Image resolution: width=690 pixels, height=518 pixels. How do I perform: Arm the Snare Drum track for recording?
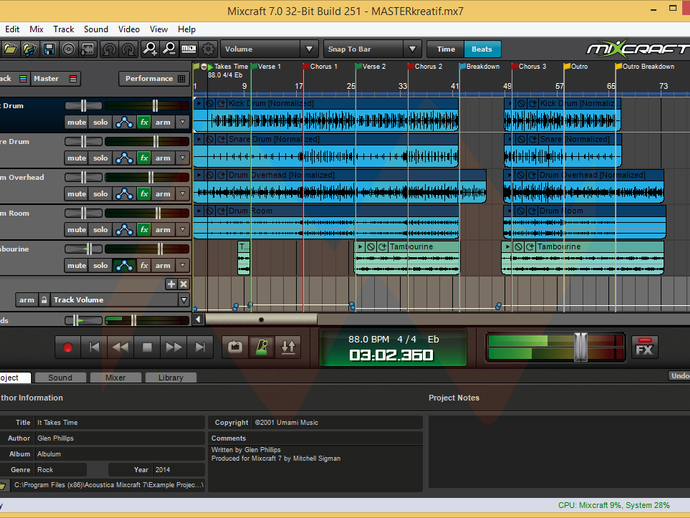click(163, 158)
